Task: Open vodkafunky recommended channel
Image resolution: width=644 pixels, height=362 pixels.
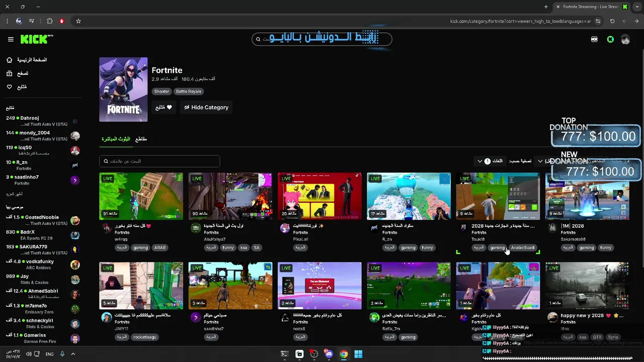Action: [x=42, y=264]
